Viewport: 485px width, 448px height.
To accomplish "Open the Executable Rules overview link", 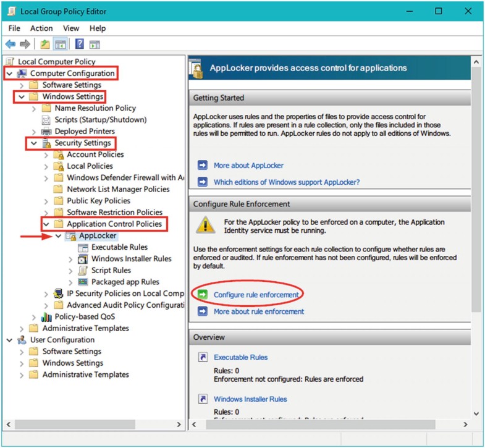I will tap(240, 357).
